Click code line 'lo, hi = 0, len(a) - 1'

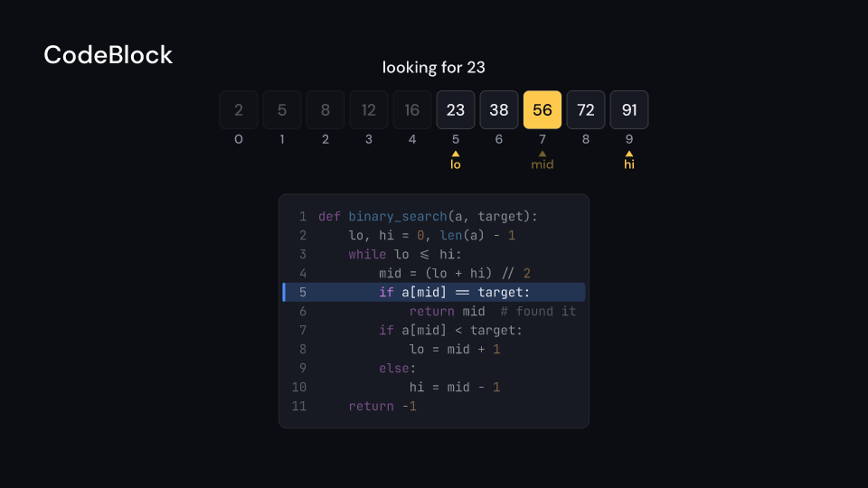[434, 235]
